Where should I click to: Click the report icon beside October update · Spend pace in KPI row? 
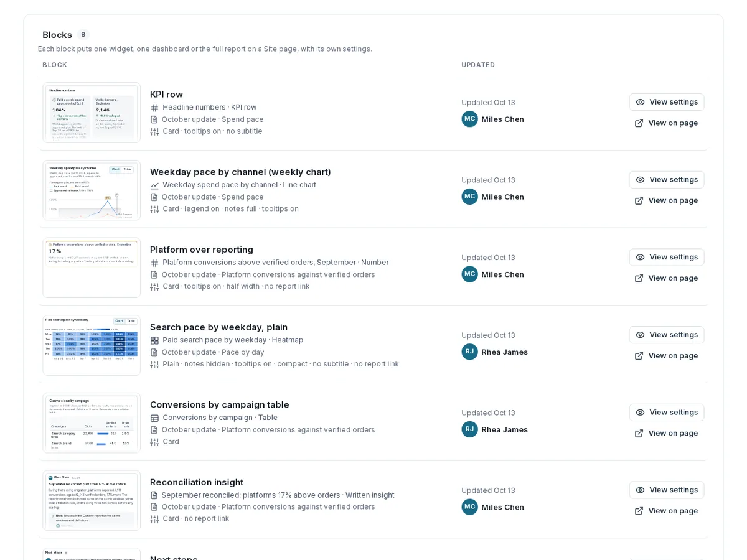(x=154, y=119)
